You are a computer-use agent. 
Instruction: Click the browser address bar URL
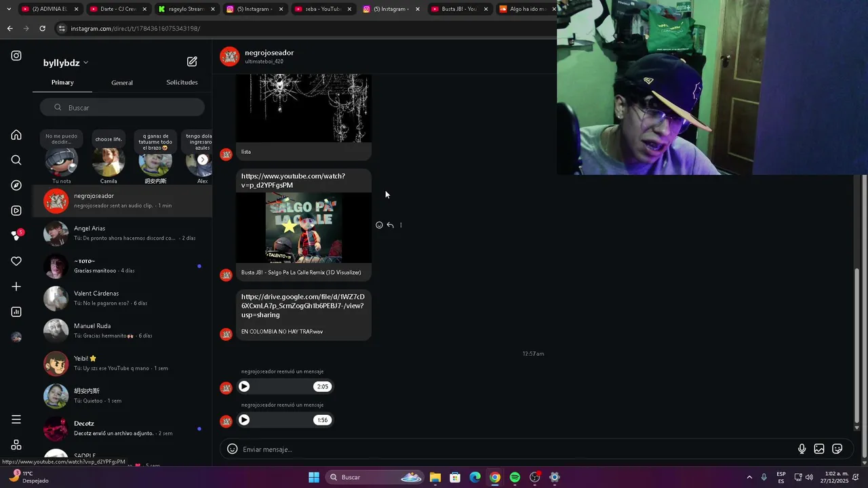coord(136,28)
